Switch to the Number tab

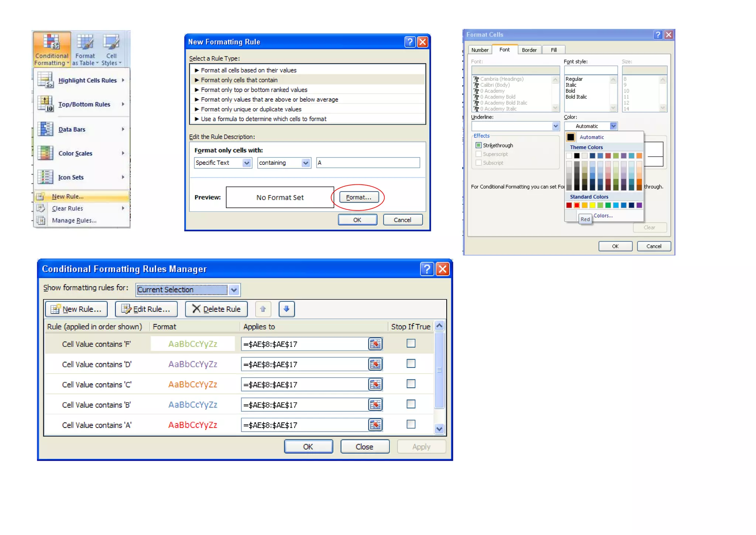(480, 50)
